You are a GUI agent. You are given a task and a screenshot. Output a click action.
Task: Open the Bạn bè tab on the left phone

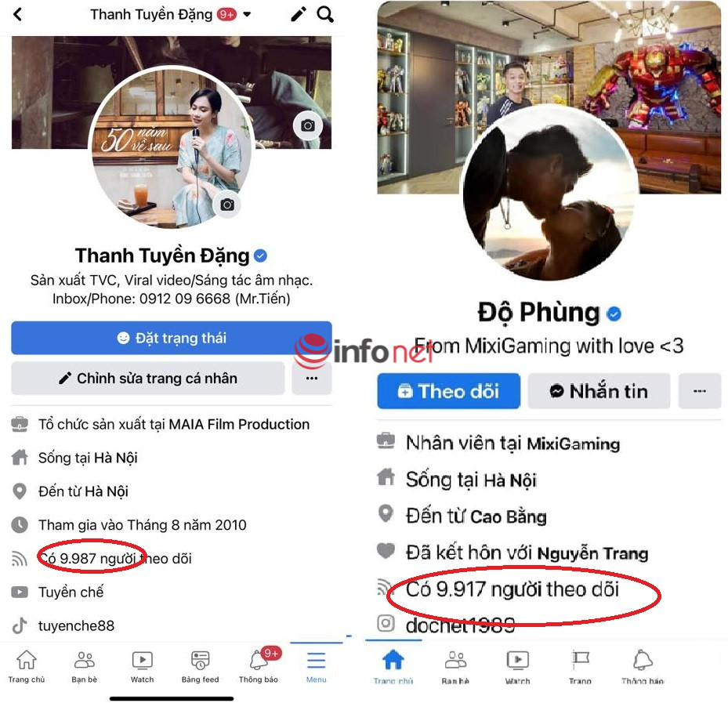pos(84,666)
